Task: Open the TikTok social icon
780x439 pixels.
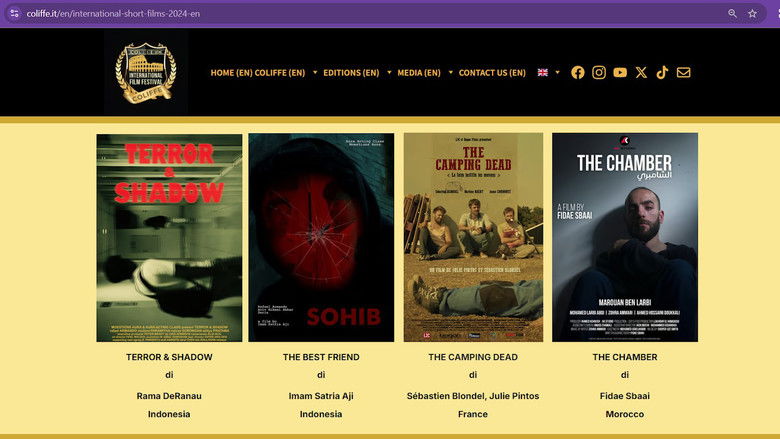Action: 662,72
